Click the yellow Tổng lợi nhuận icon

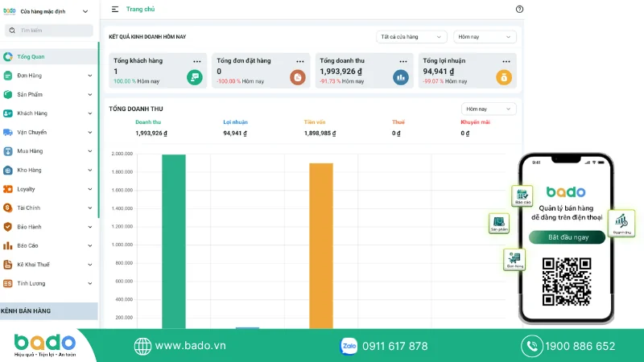[x=504, y=77]
